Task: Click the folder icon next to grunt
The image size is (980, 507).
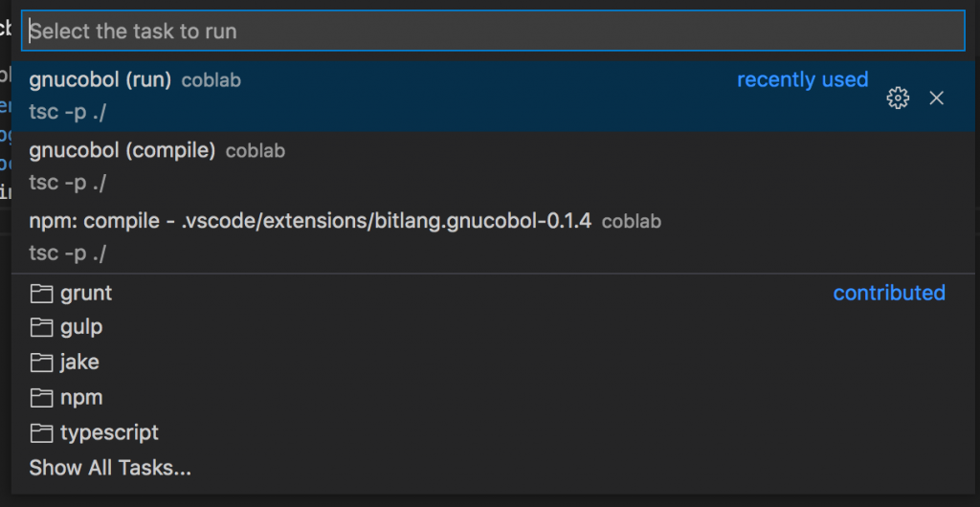Action: coord(41,294)
